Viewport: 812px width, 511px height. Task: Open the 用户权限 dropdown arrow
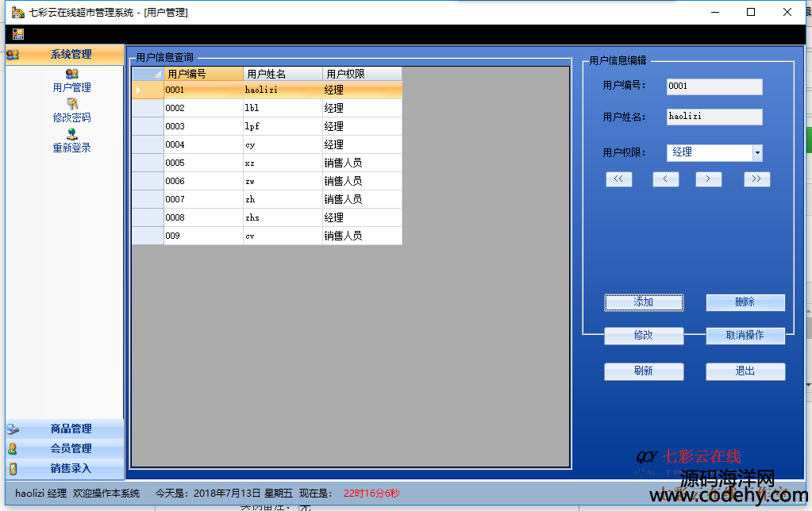(757, 152)
